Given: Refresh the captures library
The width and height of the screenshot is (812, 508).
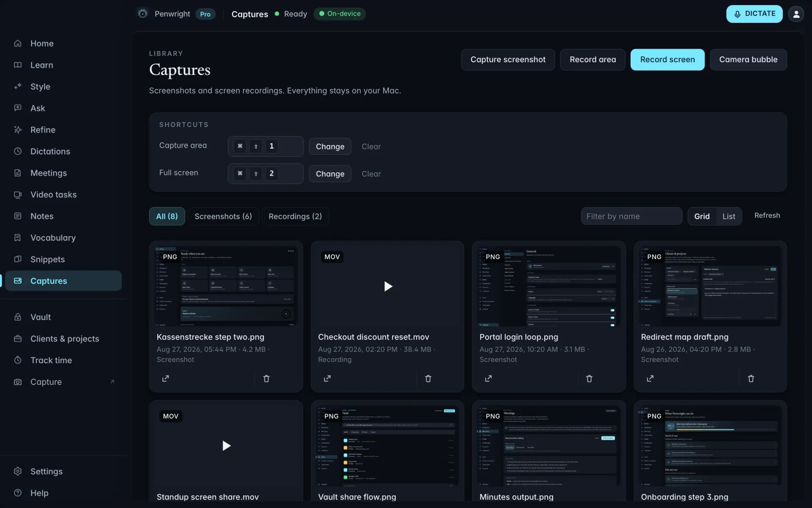Looking at the screenshot, I should pyautogui.click(x=767, y=215).
